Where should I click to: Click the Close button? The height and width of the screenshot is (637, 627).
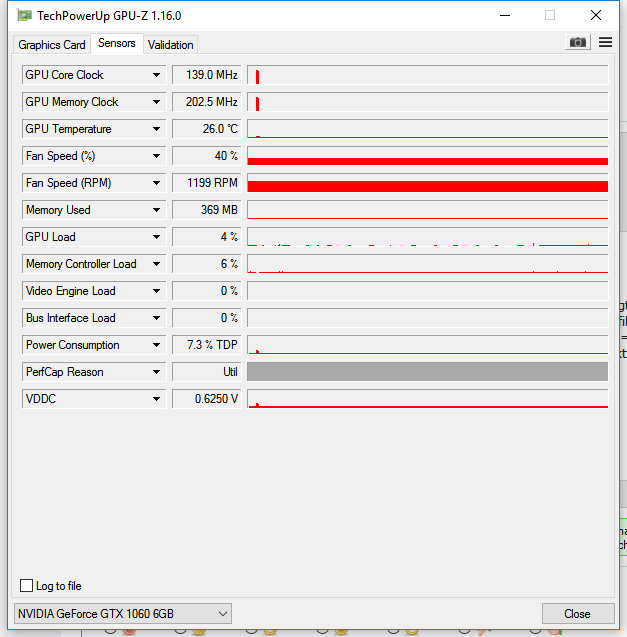577,613
